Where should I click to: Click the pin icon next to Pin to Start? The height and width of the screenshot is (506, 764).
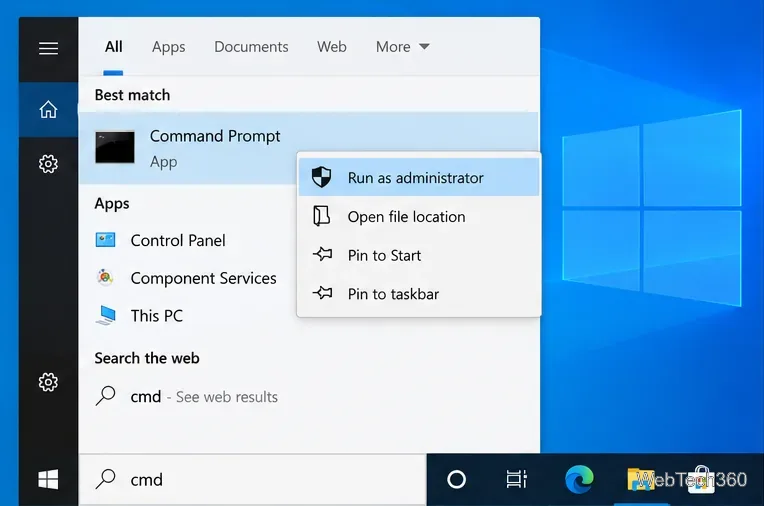pyautogui.click(x=323, y=254)
